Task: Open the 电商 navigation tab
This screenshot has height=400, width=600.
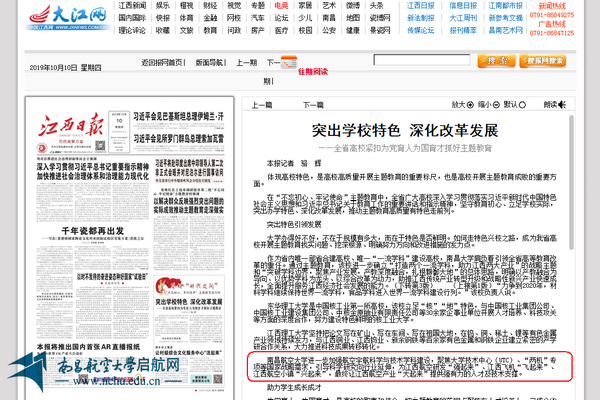Action: [282, 6]
